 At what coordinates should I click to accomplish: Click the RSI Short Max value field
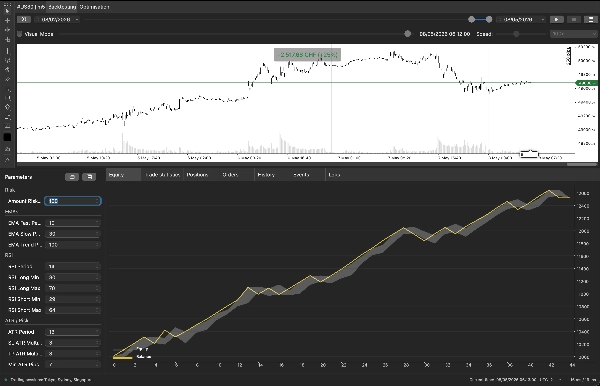coord(73,310)
